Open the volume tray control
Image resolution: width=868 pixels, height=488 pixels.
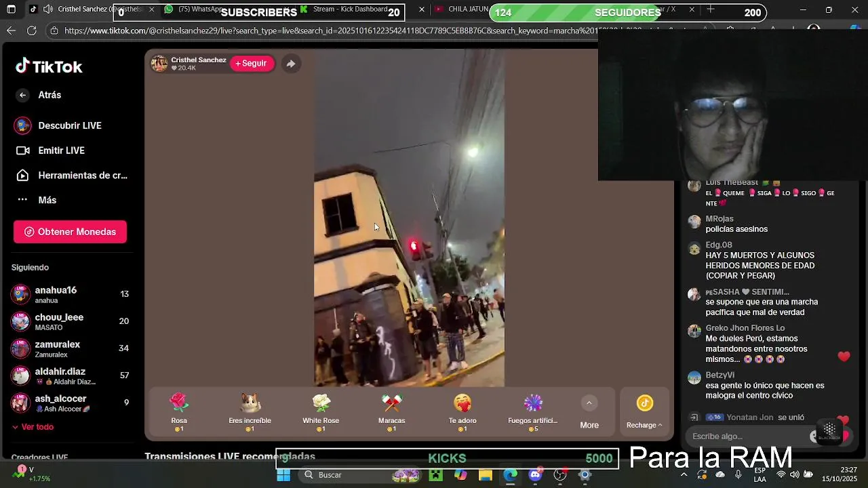coord(794,475)
